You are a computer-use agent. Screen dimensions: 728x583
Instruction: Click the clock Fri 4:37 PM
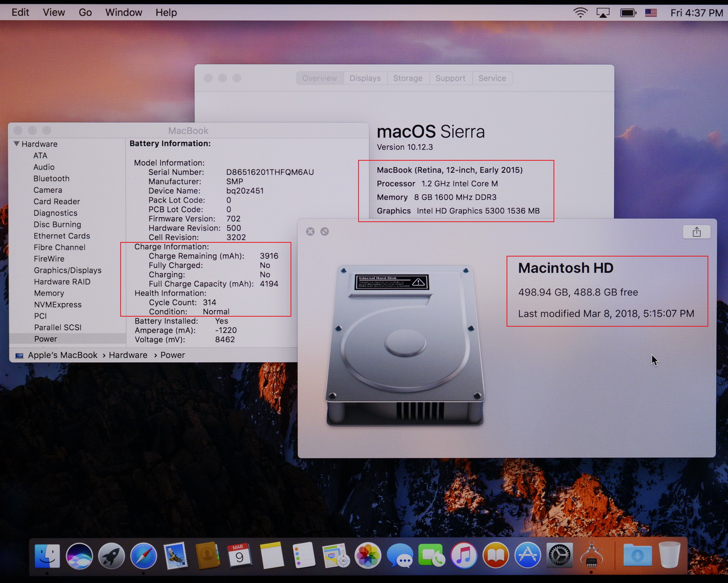pyautogui.click(x=697, y=12)
